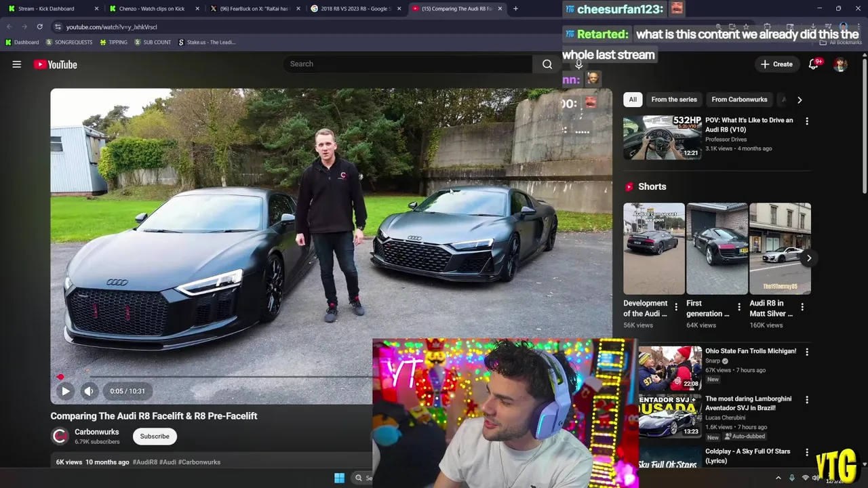Select the Comparing The Audi R8 tab
The height and width of the screenshot is (488, 868).
(x=456, y=9)
